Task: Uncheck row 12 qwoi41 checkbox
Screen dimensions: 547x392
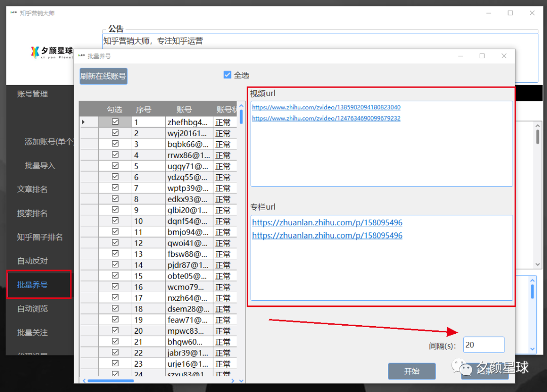Action: (115, 243)
